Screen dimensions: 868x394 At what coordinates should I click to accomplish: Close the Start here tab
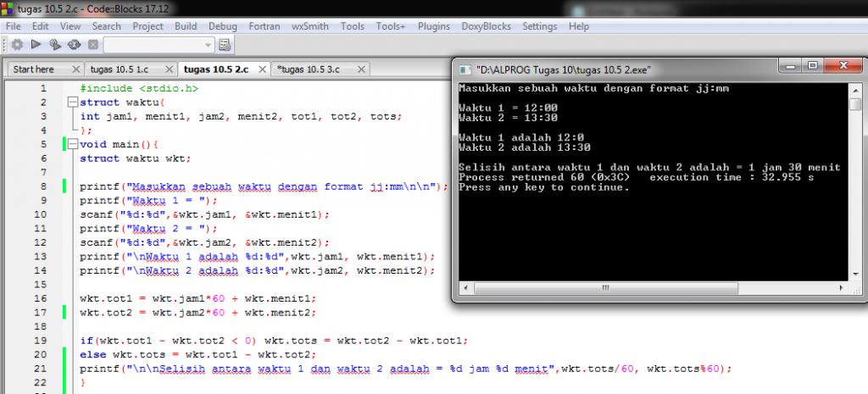click(x=76, y=69)
